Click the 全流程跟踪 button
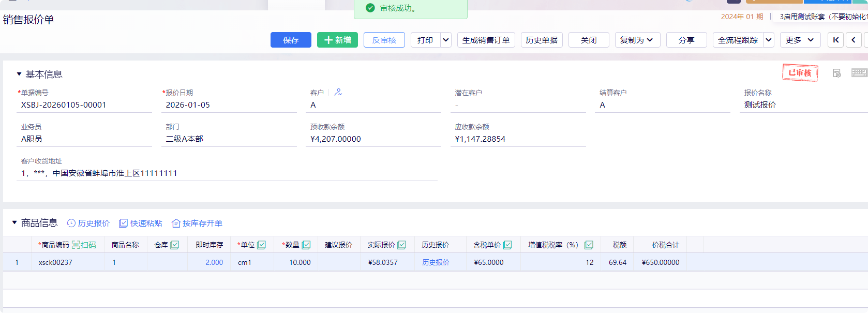The image size is (868, 313). coord(738,40)
